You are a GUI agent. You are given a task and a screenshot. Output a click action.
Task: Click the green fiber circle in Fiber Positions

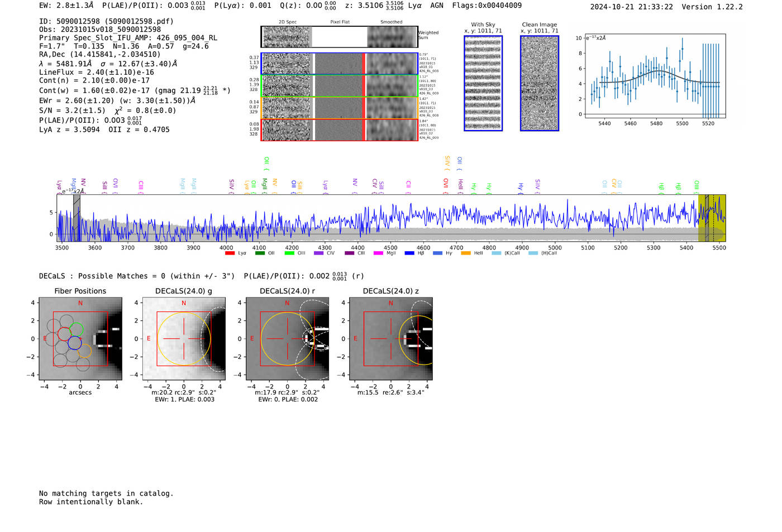[x=77, y=330]
